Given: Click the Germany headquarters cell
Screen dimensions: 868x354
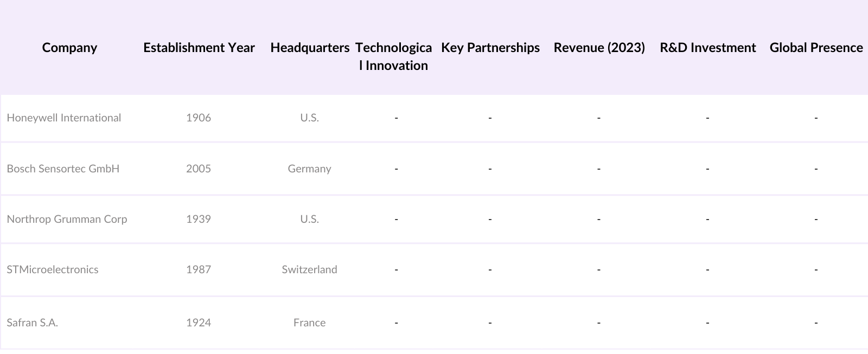Looking at the screenshot, I should pyautogui.click(x=309, y=169).
